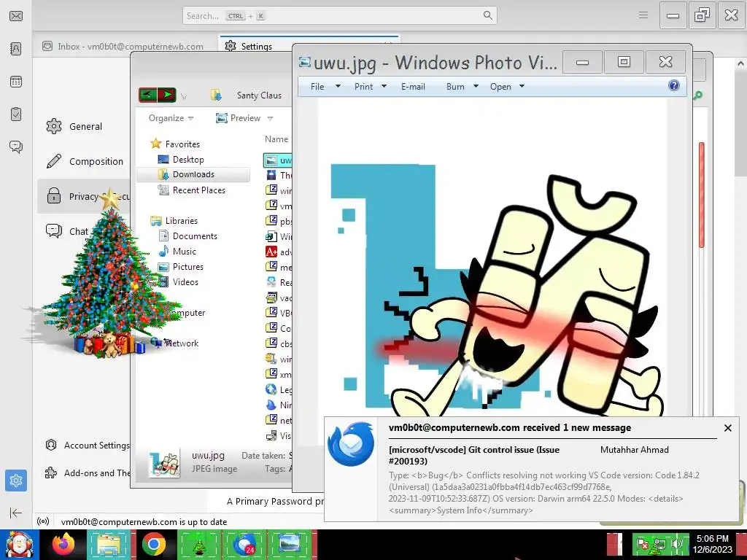The width and height of the screenshot is (747, 560).
Task: Switch to Inbox tab in Thunderbird
Action: (123, 46)
